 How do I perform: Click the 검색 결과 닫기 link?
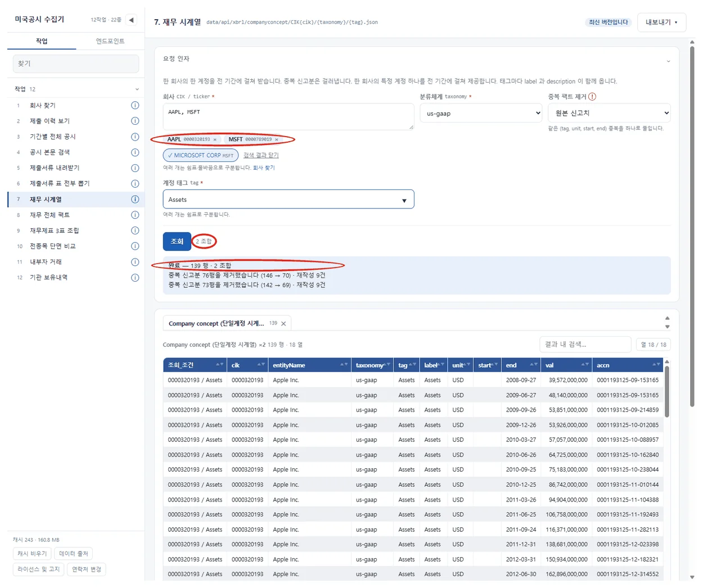261,156
